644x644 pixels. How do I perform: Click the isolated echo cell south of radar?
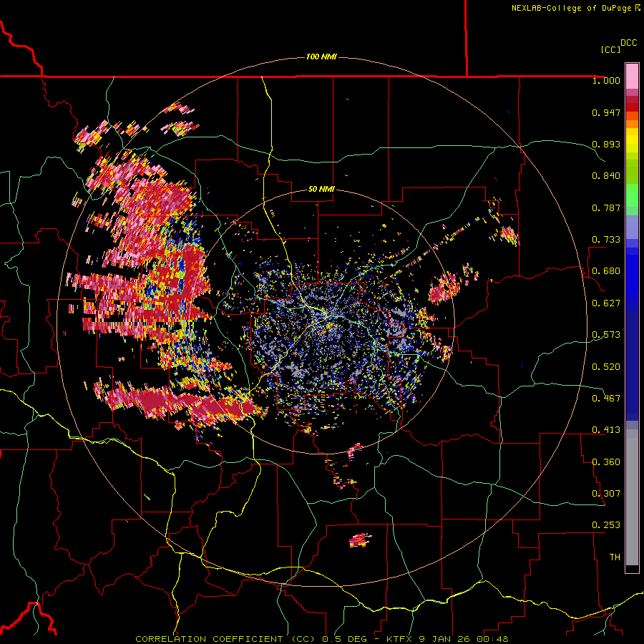tap(360, 540)
